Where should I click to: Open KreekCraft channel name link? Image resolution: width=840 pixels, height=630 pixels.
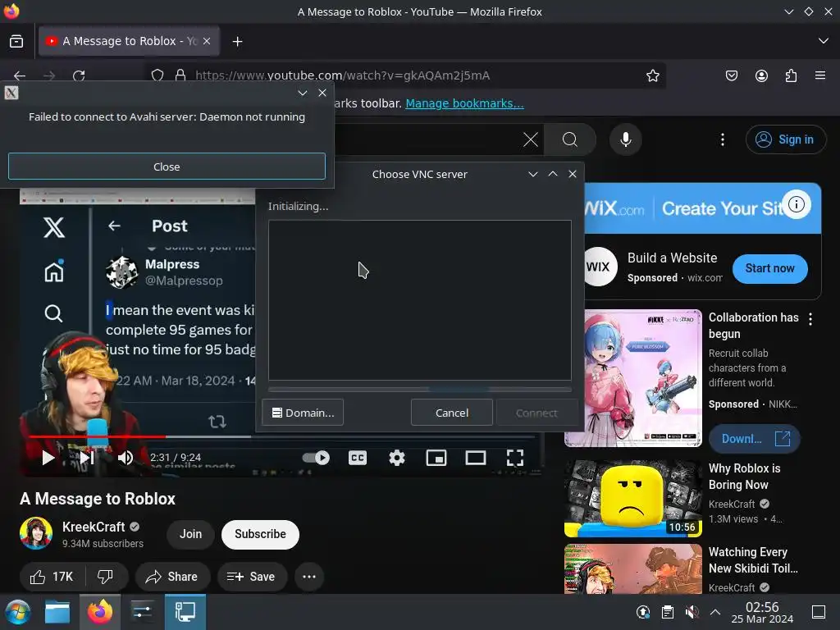(94, 527)
